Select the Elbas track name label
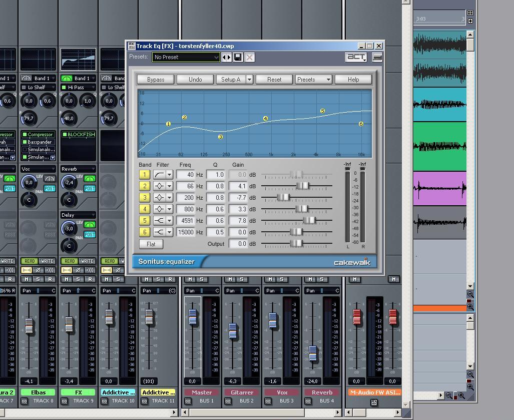The image size is (514, 420). click(x=38, y=392)
